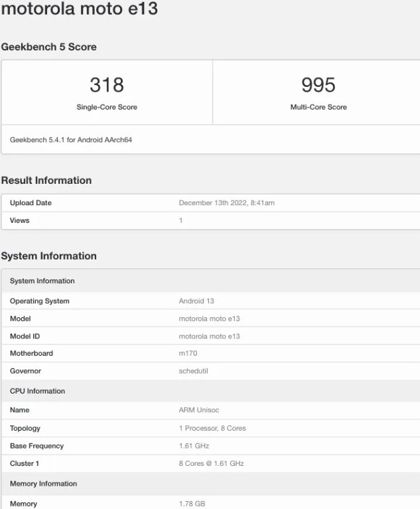Click the 'Geekbench 5 Score' heading
The width and height of the screenshot is (420, 509).
(x=48, y=46)
